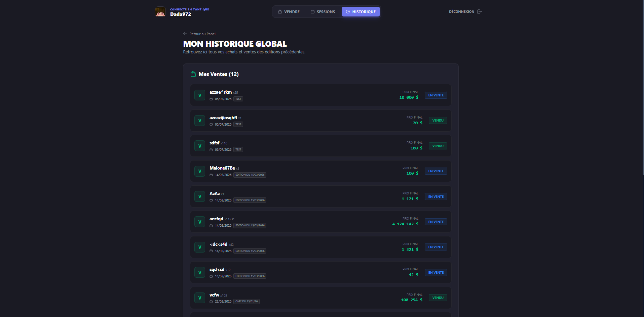Click the back arrow before Retour au Panel
644x317 pixels.
(x=185, y=34)
